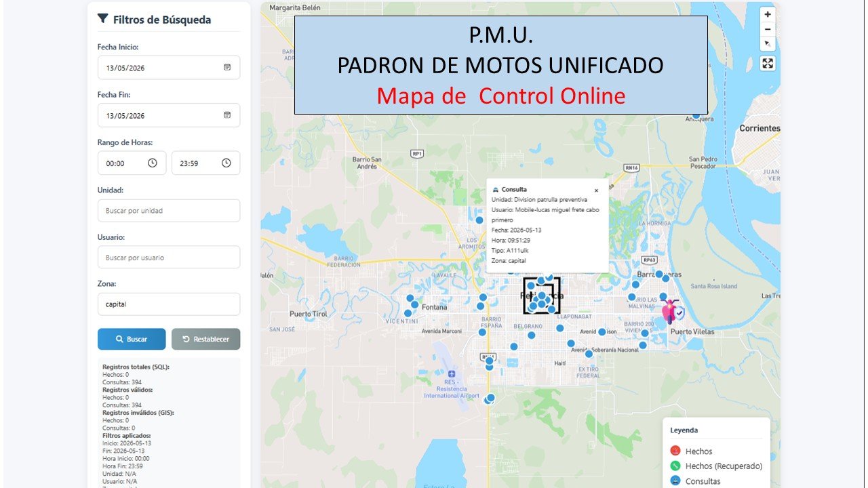Screen dimensions: 868x488
Task: Close the Consulta popup
Action: point(596,190)
